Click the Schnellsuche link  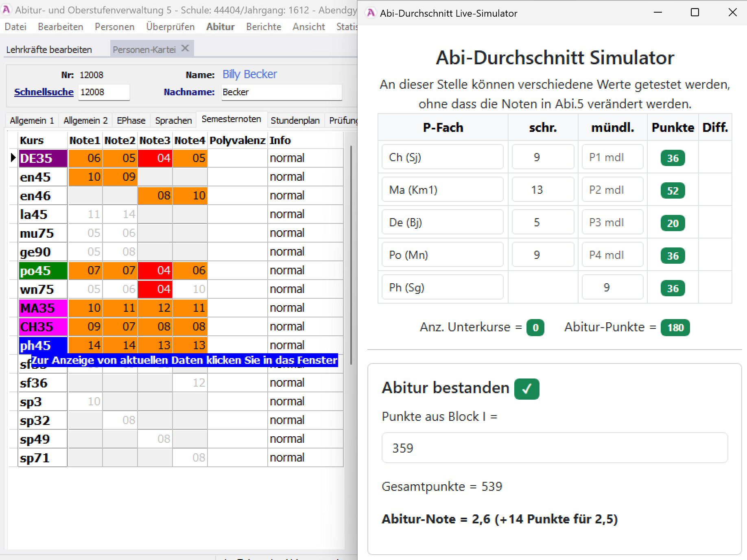pos(44,92)
